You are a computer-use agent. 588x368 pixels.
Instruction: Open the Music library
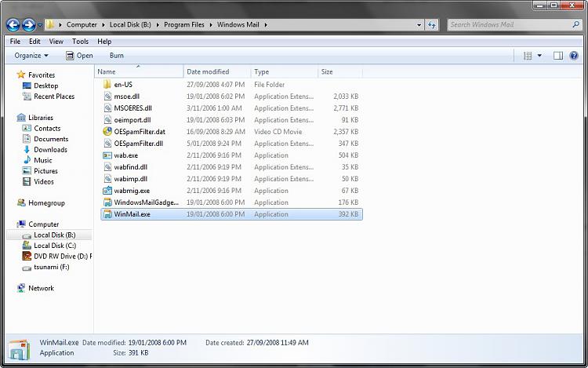tap(43, 160)
